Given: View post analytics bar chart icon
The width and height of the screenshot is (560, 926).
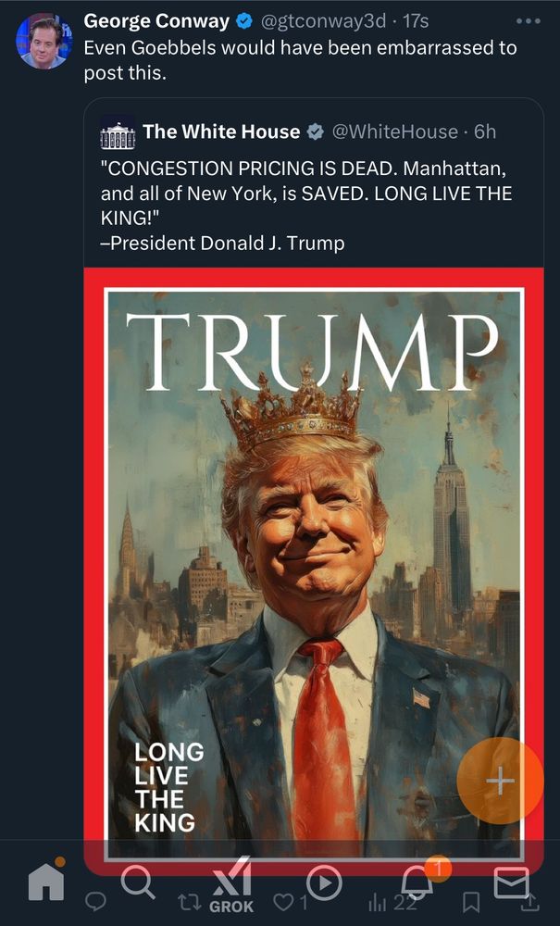Looking at the screenshot, I should point(377,902).
